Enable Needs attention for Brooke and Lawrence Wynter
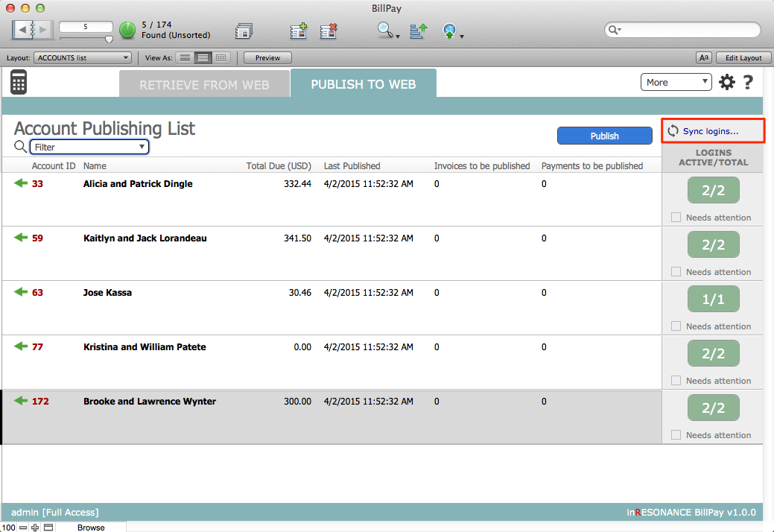 click(x=676, y=435)
